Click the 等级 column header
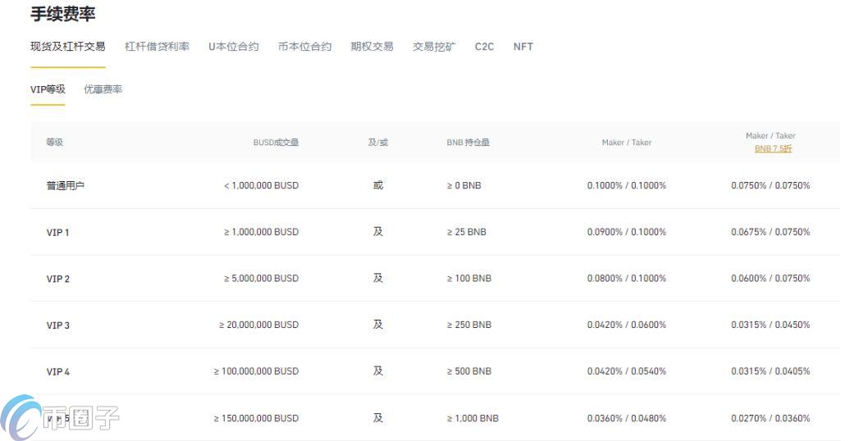The image size is (868, 441). coord(54,142)
